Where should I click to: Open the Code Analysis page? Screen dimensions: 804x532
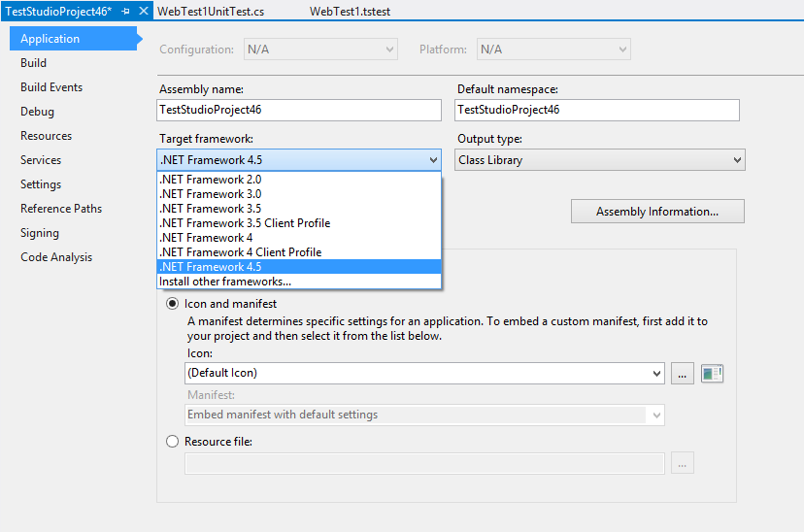pos(56,257)
